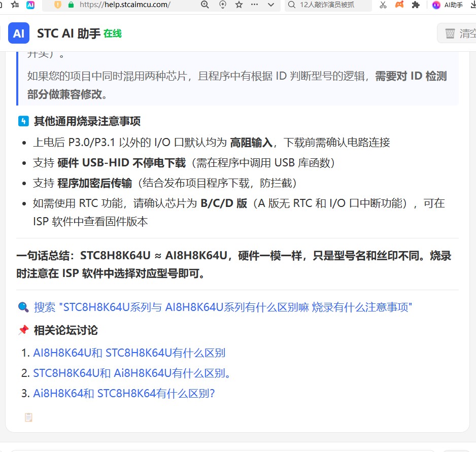This screenshot has width=476, height=452.
Task: Open the AI助手 browser toolbar button
Action: [x=448, y=5]
